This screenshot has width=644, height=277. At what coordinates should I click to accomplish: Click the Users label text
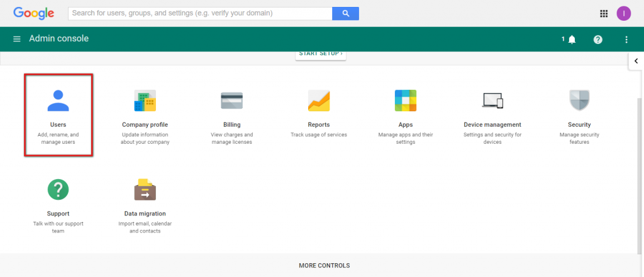tap(58, 125)
